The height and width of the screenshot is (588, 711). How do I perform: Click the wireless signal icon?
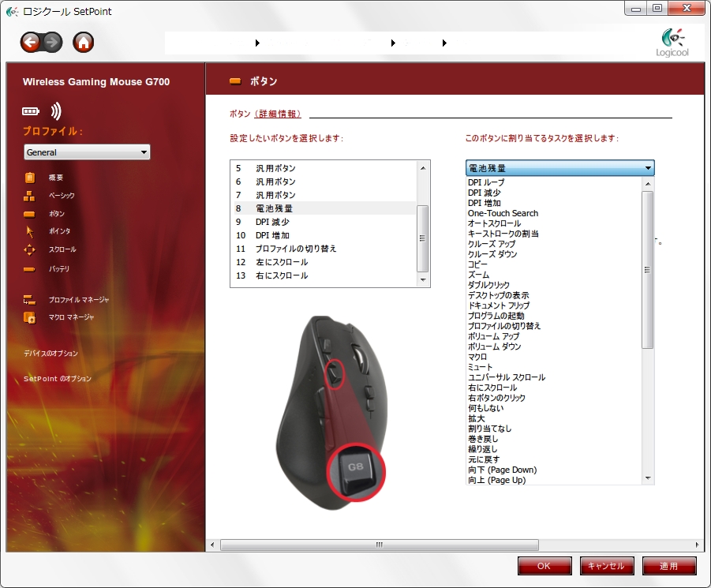56,111
